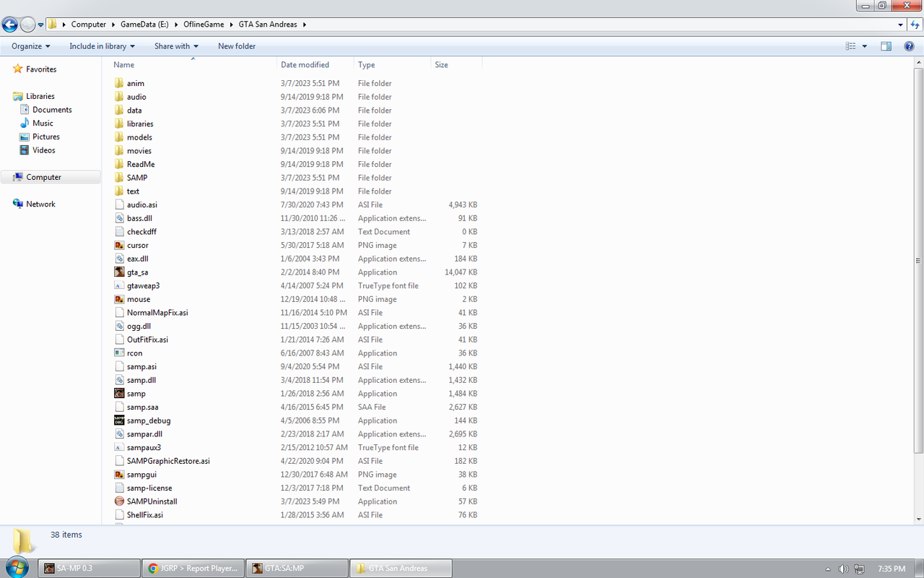Select Network in the navigation pane
The width and height of the screenshot is (924, 578).
(x=40, y=204)
